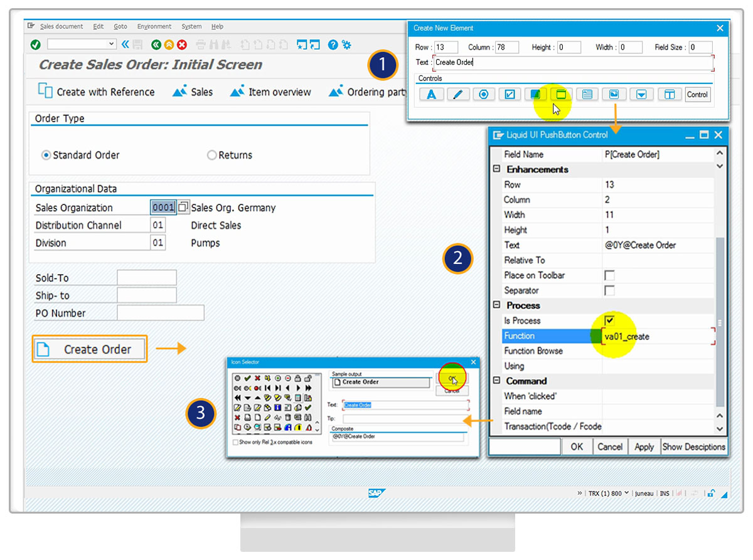This screenshot has width=753, height=560.
Task: Select the Text control icon
Action: tap(431, 94)
